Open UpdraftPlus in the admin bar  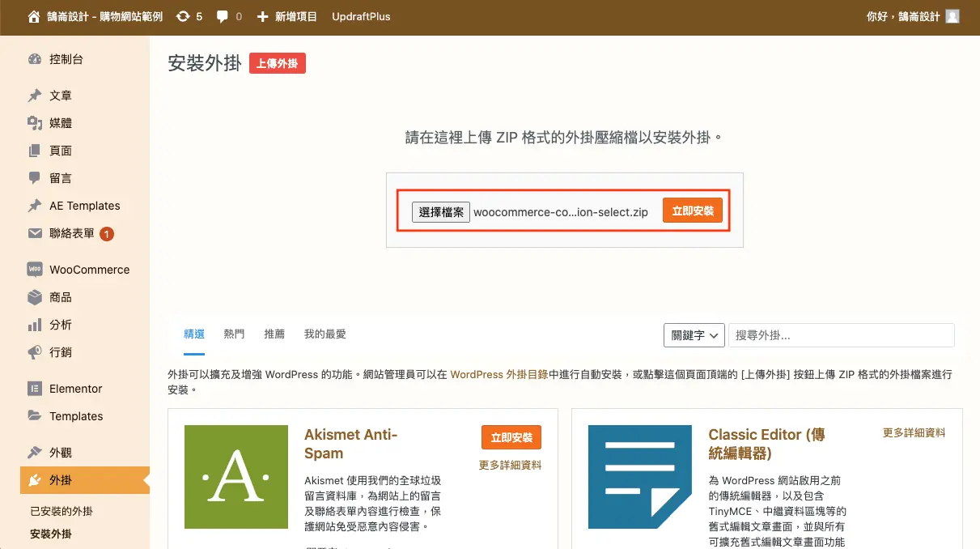click(361, 16)
